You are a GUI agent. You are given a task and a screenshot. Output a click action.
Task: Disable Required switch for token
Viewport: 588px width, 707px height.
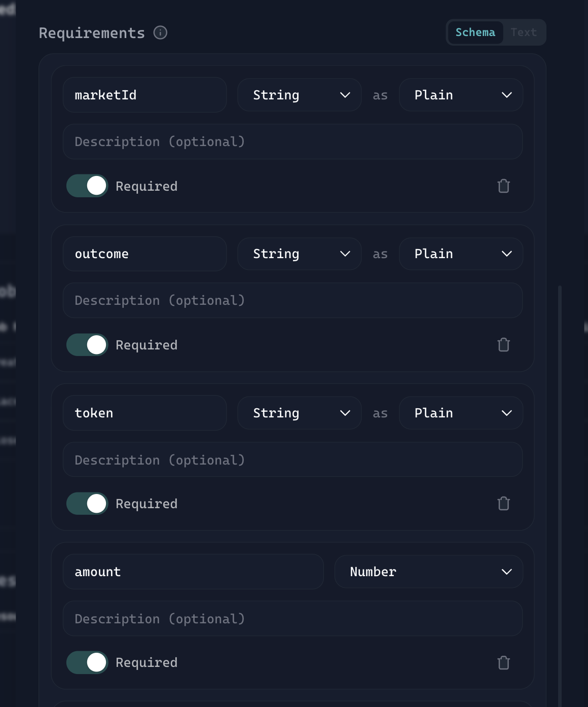[x=87, y=504]
